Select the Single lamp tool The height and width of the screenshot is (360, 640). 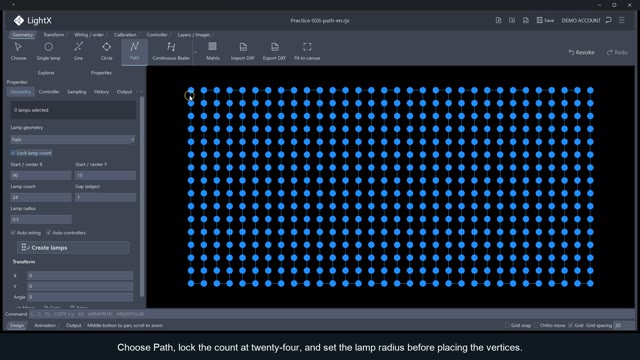click(x=48, y=51)
